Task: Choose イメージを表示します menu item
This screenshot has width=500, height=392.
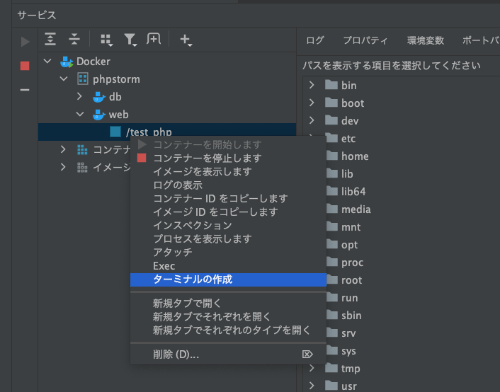Action: 228,172
